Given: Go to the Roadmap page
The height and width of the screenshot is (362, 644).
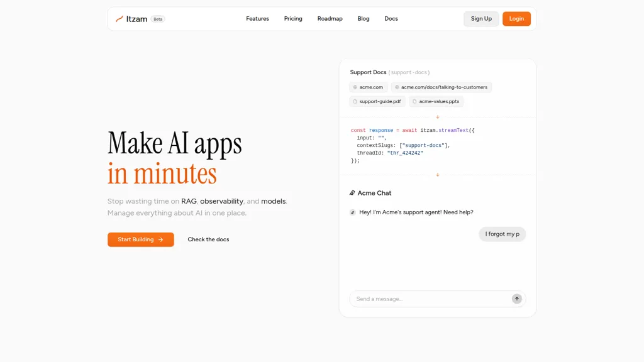Looking at the screenshot, I should tap(330, 18).
